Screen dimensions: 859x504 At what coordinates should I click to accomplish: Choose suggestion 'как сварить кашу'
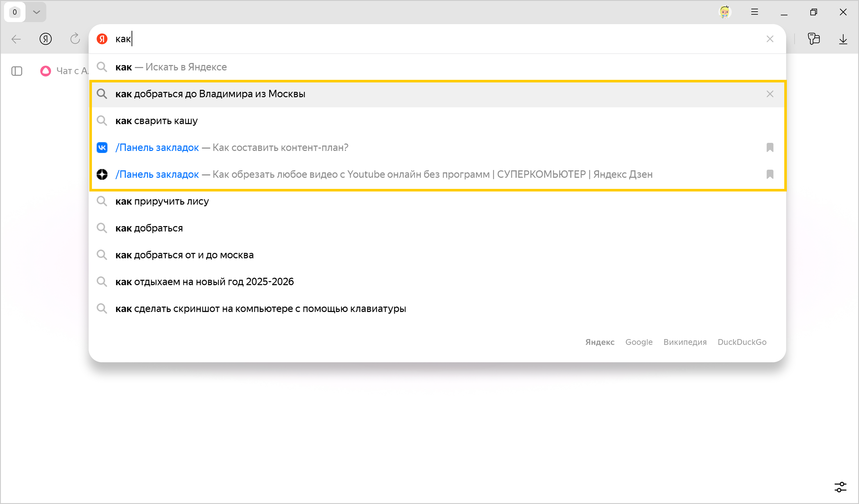(x=157, y=121)
